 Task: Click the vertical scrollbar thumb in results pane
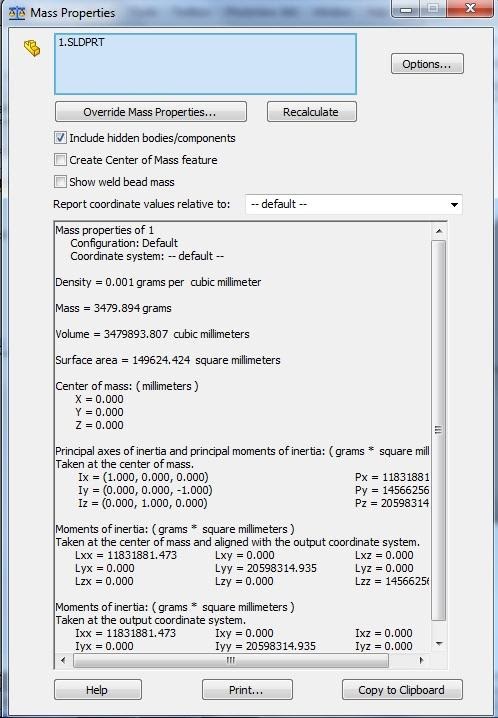tap(438, 430)
